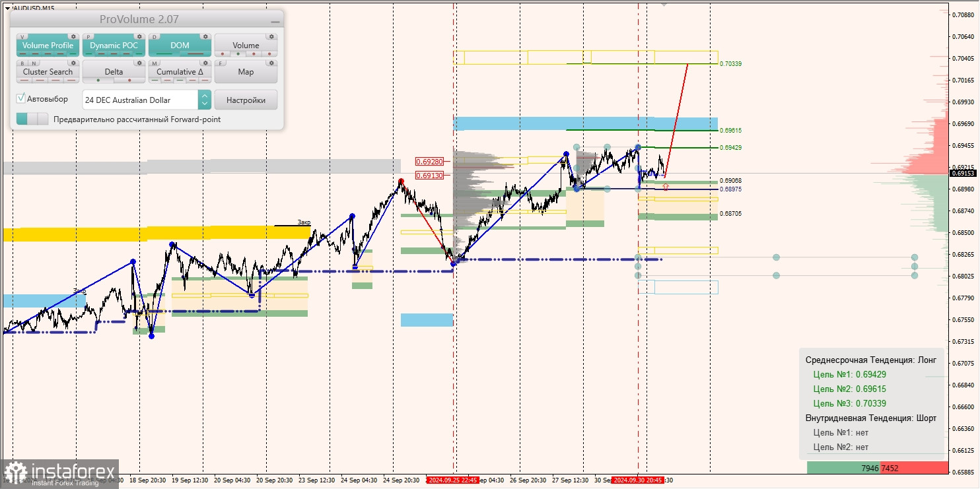This screenshot has height=489, width=980.
Task: Click the Внутридневная Тенденция: Шорт line
Action: coord(870,418)
